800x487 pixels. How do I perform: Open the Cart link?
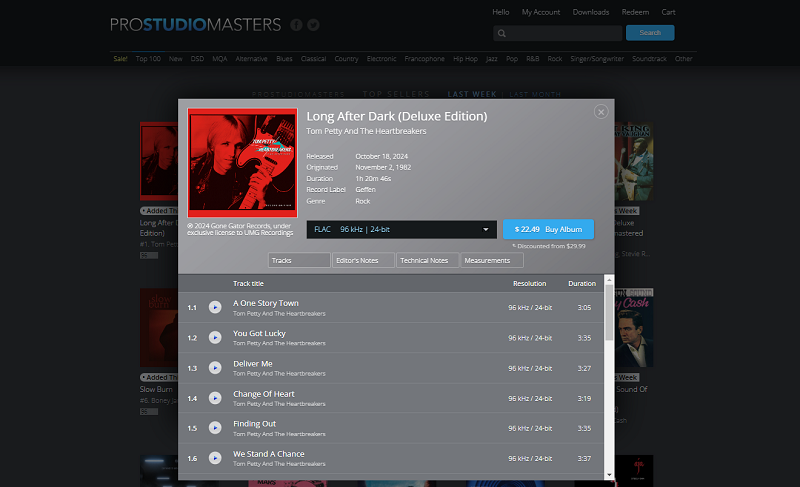point(668,12)
